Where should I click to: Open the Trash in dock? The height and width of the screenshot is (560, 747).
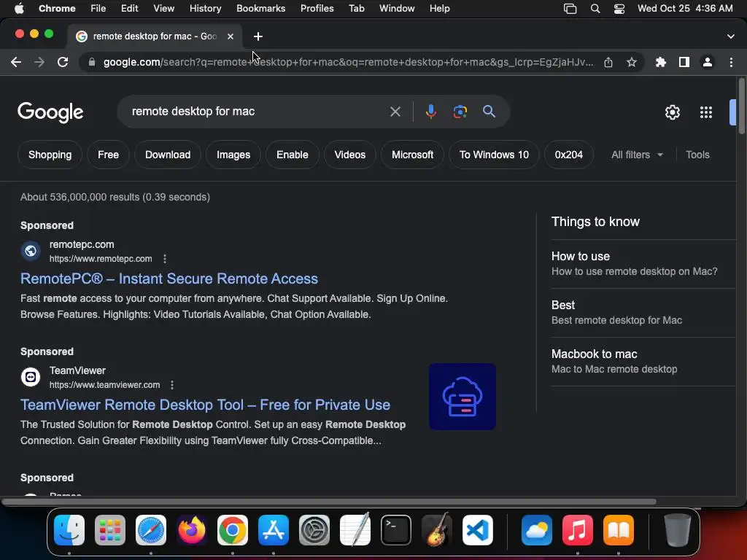tap(677, 530)
